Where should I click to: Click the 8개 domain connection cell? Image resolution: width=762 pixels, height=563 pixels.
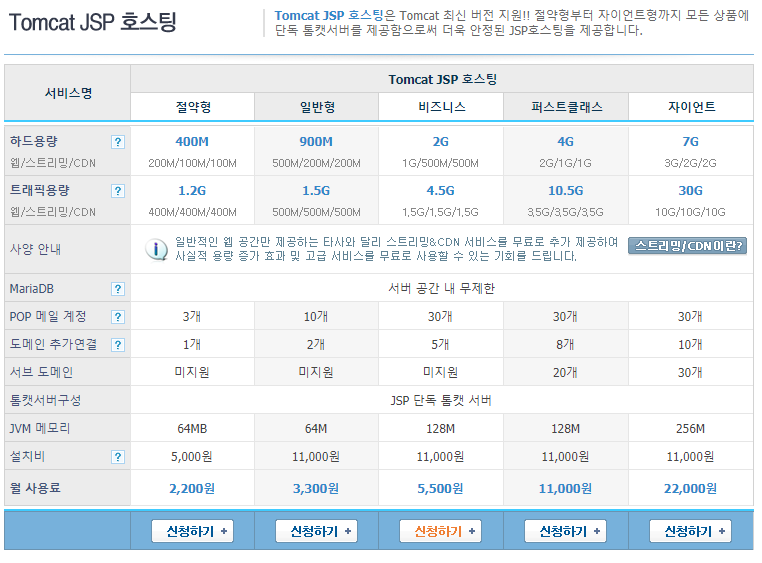pos(565,344)
